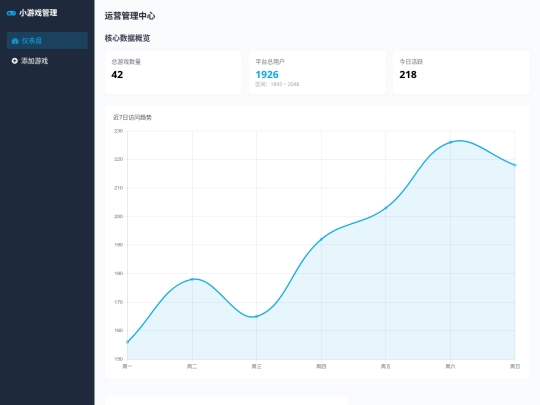Click the 190 y-axis label
Image resolution: width=540 pixels, height=405 pixels.
pos(118,245)
